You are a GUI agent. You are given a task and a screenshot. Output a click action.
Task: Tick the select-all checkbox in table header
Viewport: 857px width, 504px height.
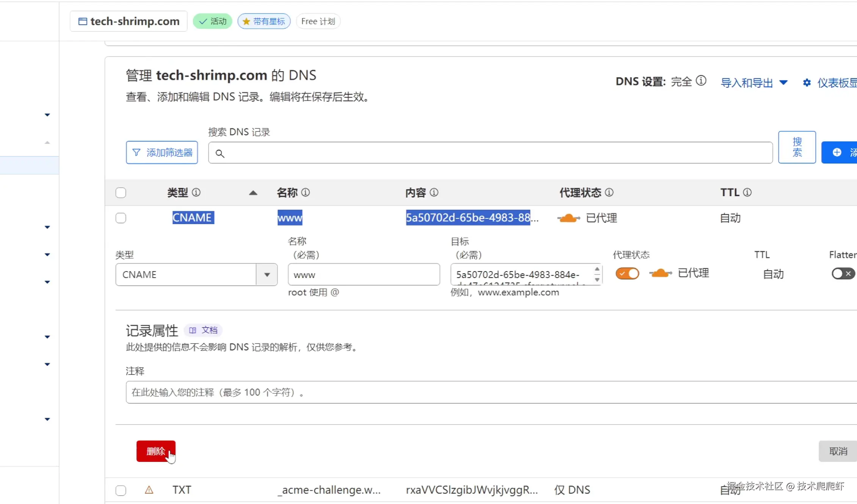[x=121, y=193]
